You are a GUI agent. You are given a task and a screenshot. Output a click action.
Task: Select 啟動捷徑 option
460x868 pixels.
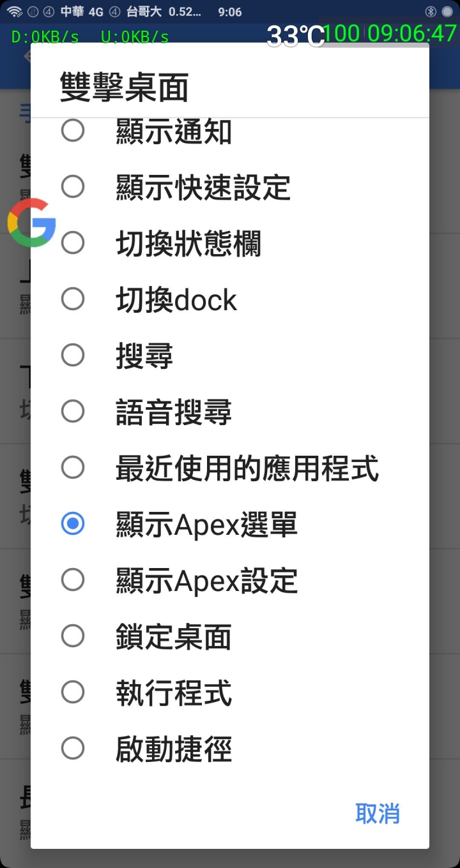coord(230,749)
